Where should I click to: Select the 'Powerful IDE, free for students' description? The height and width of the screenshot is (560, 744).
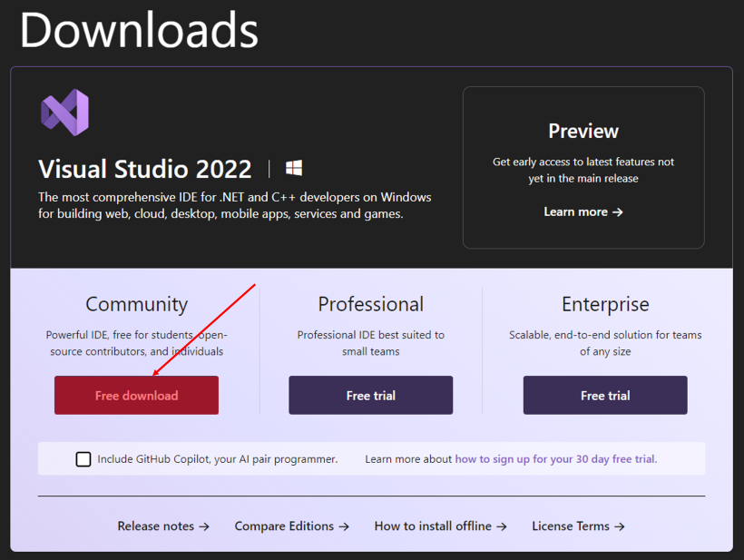(x=137, y=343)
